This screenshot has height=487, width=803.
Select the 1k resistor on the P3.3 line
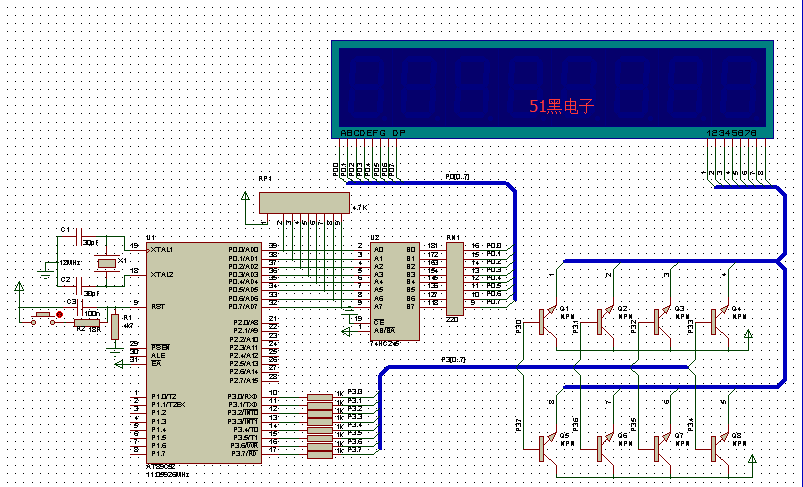(x=320, y=421)
